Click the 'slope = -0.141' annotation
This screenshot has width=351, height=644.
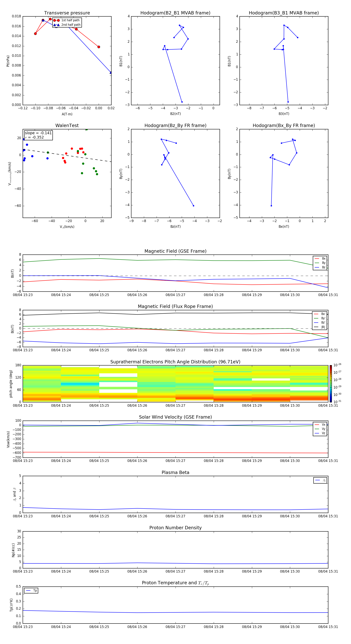point(38,133)
